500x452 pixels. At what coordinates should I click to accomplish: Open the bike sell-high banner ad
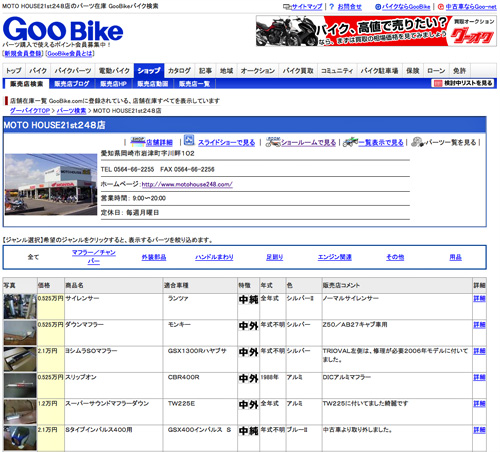pos(376,31)
